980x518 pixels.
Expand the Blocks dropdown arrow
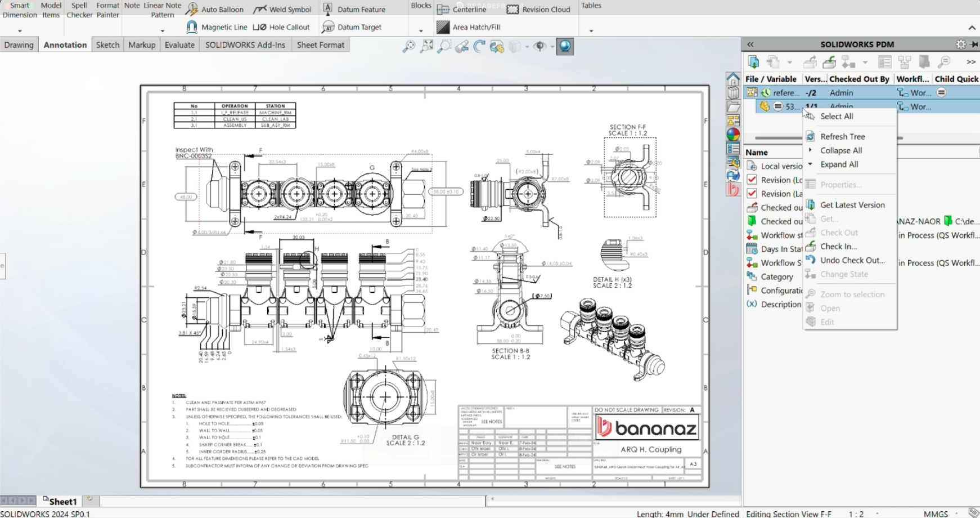421,31
